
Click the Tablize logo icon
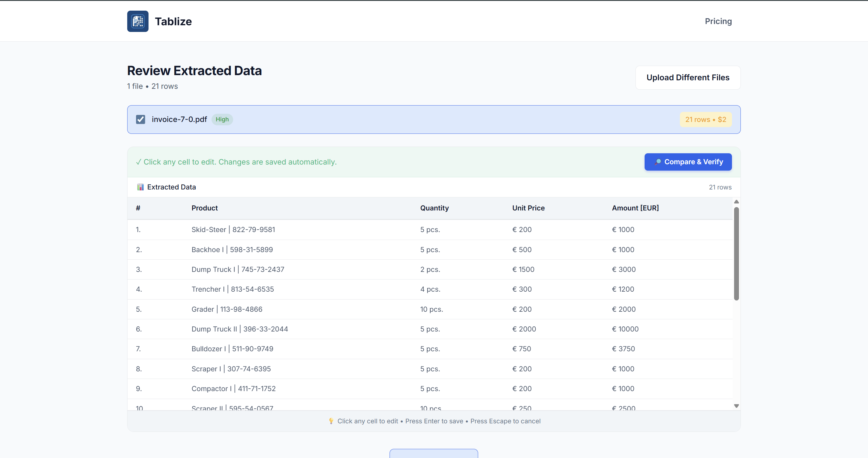click(x=138, y=21)
